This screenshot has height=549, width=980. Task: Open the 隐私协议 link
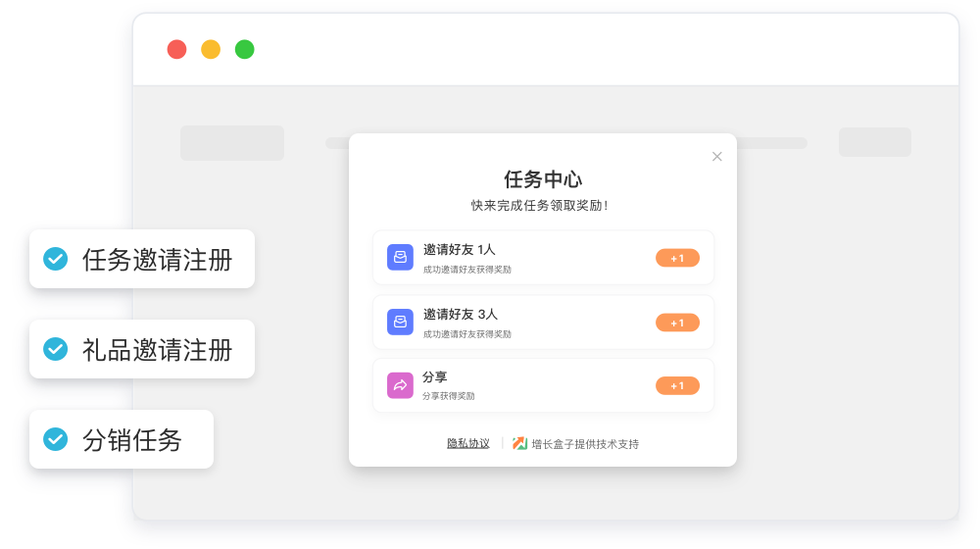468,443
